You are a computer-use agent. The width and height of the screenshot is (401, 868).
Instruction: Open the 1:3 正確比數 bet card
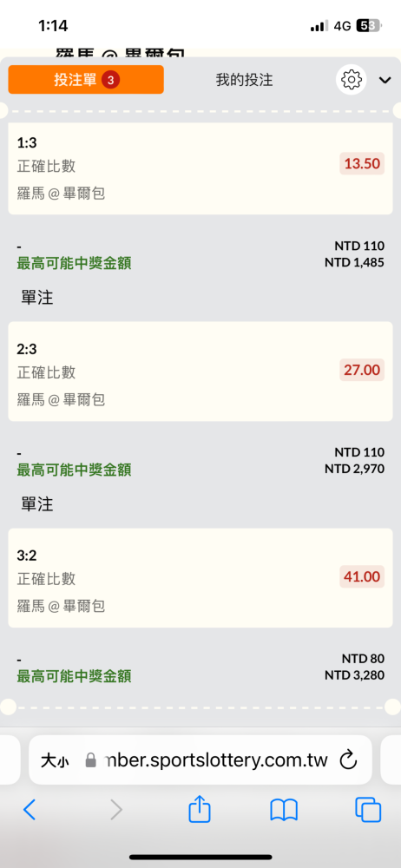pos(200,168)
